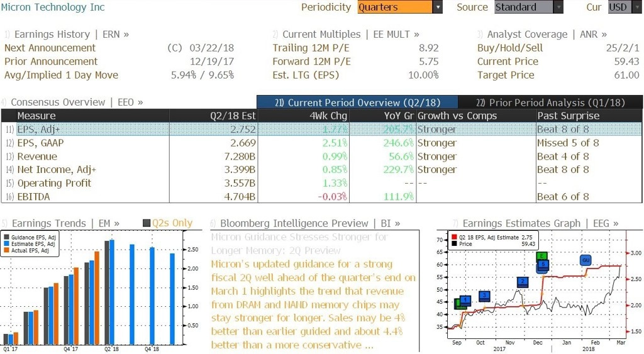The height and width of the screenshot is (354, 644).
Task: Click Next Announcement date 03/22/18
Action: click(x=211, y=48)
